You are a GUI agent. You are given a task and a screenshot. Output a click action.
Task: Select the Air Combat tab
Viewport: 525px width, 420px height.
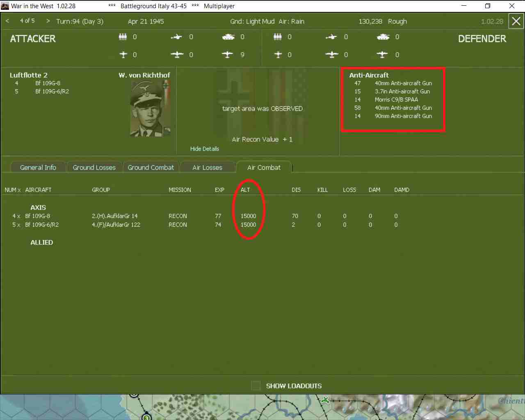pyautogui.click(x=264, y=167)
